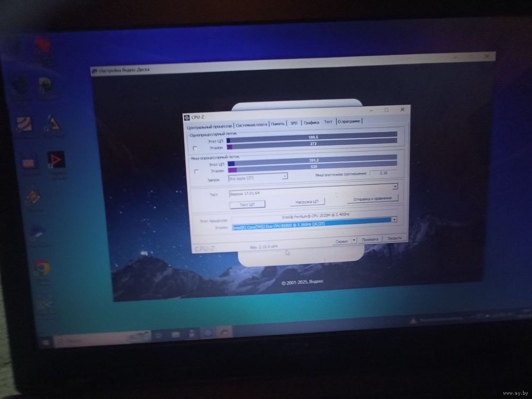Open the yellow triangle desktop shortcut

tap(52, 123)
